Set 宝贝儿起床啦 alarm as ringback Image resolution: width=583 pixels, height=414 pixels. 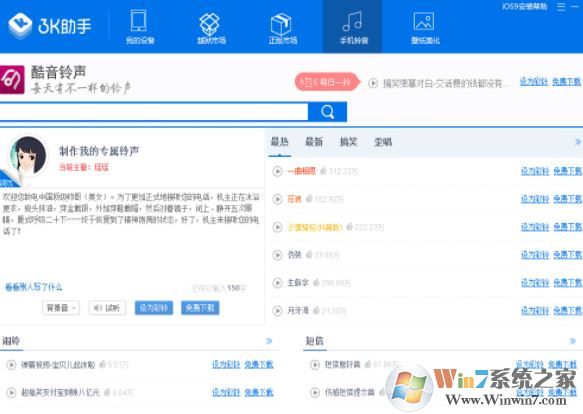[226, 365]
